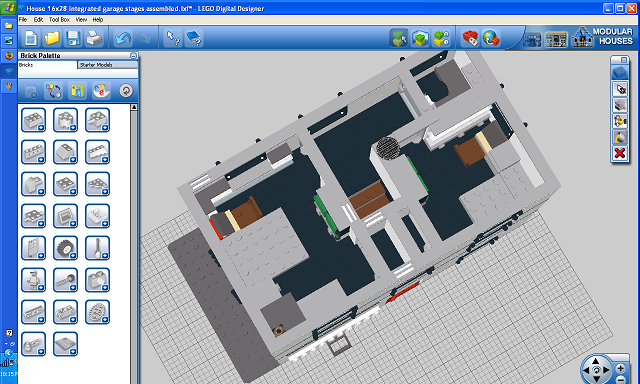Open the door panel category
This screenshot has height=384, width=640.
[33, 248]
